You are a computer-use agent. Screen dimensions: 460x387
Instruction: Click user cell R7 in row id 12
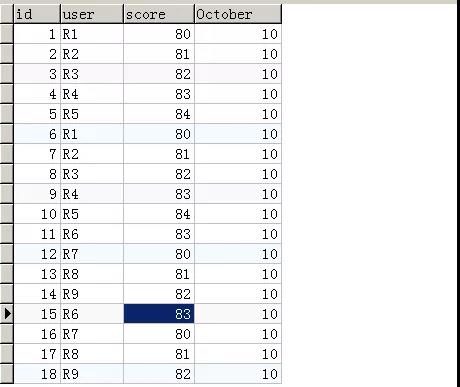(92, 254)
